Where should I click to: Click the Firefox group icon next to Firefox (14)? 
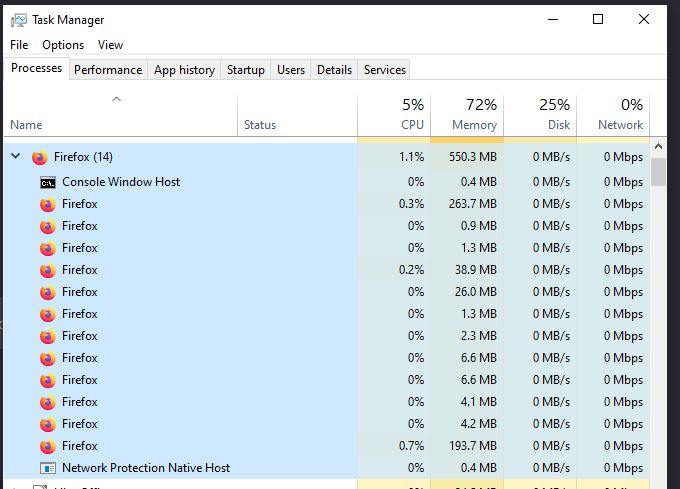(39, 157)
